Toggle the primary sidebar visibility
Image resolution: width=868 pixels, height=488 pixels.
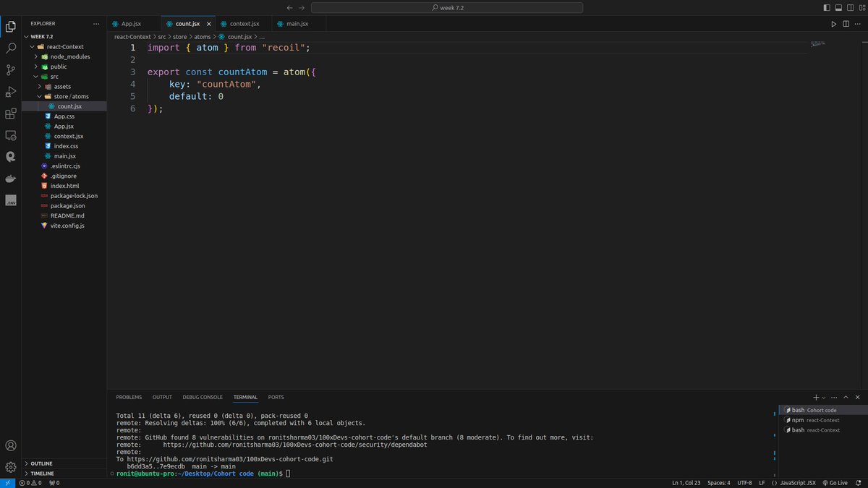click(827, 7)
